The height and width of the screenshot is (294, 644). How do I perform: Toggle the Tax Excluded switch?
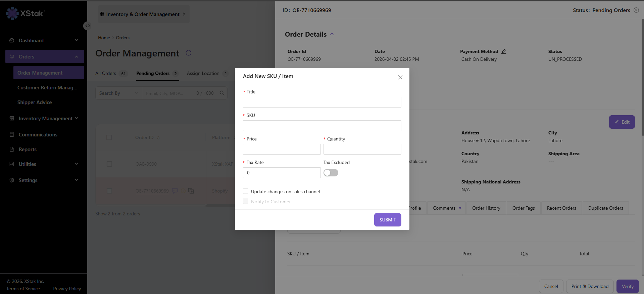coord(331,173)
